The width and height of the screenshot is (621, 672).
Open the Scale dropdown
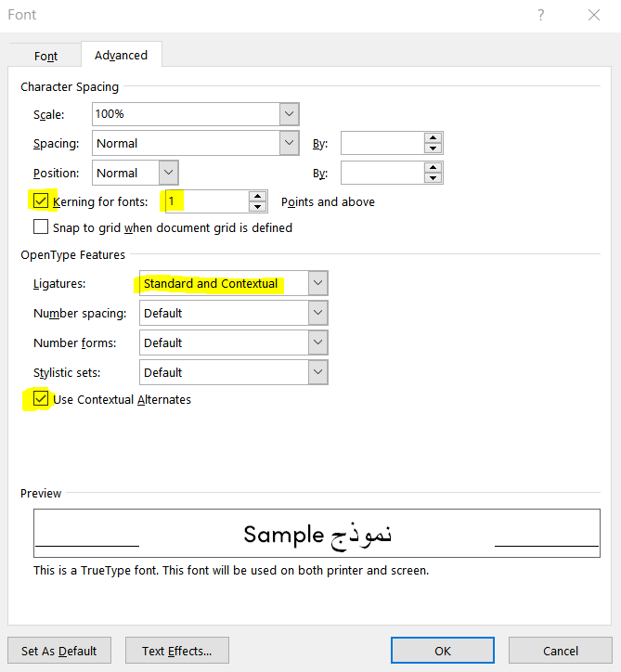pyautogui.click(x=289, y=113)
